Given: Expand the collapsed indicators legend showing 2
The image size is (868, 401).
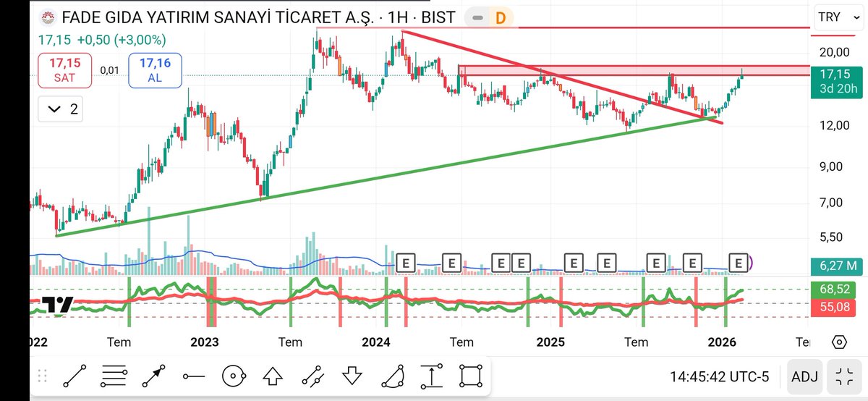Looking at the screenshot, I should pos(62,109).
